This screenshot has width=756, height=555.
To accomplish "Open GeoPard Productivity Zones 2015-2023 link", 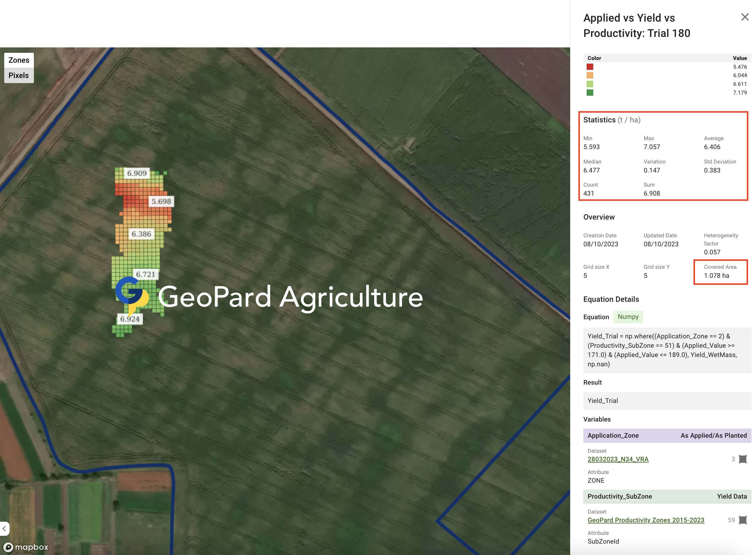I will [x=645, y=520].
